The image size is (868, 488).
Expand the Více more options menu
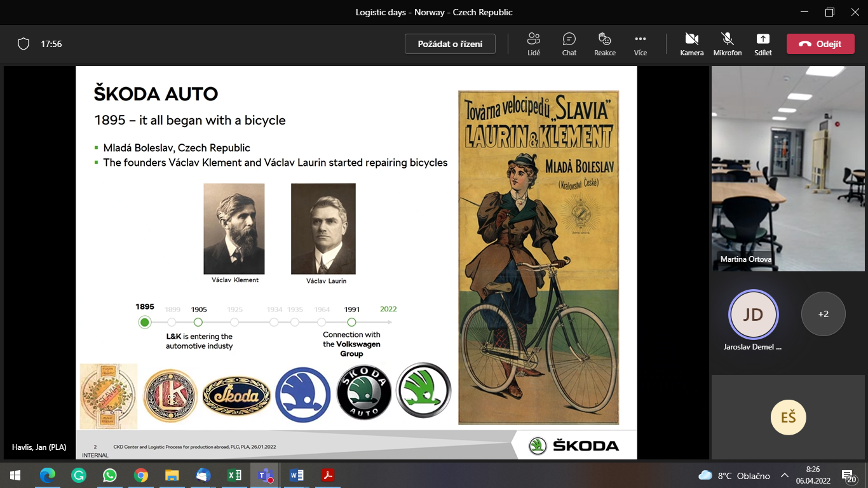(x=640, y=44)
